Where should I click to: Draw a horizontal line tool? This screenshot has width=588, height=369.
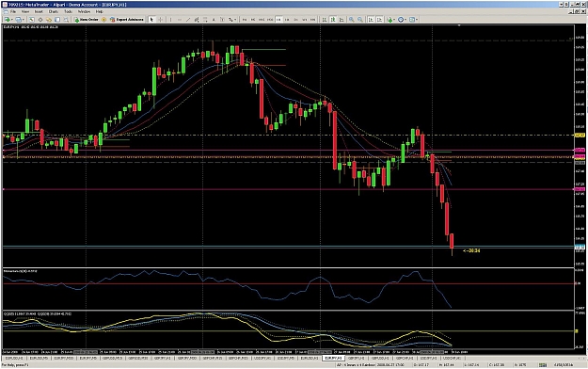pyautogui.click(x=180, y=20)
